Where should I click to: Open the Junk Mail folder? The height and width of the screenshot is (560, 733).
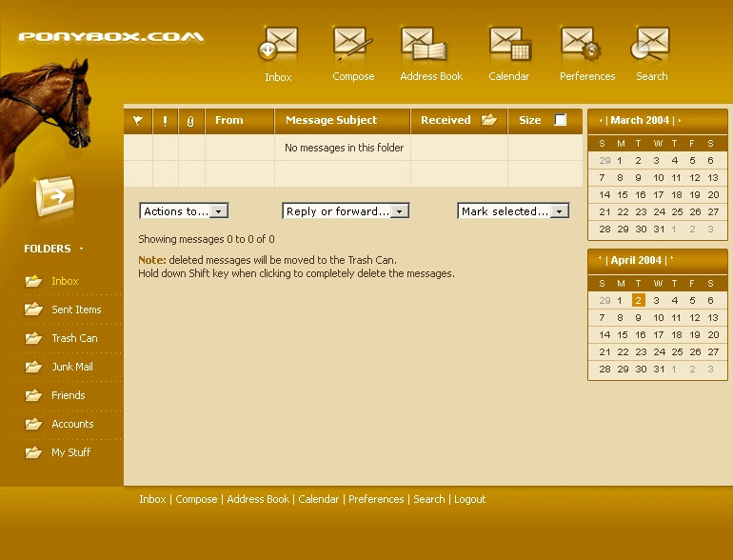[x=72, y=367]
